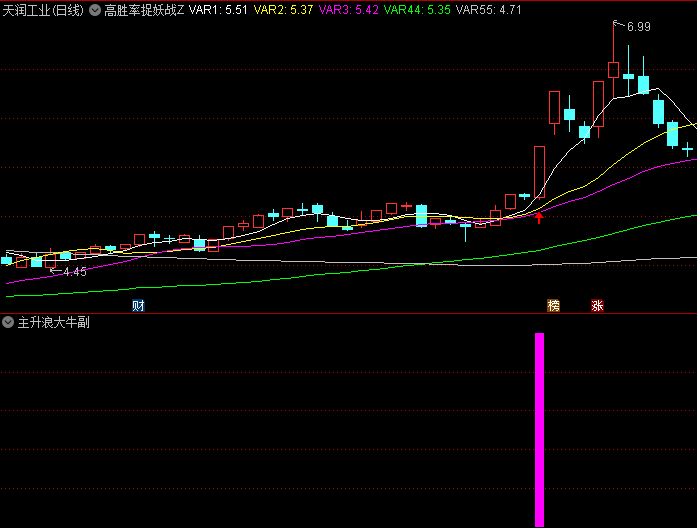697x528 pixels.
Task: Click the 财 financial marker icon
Action: pyautogui.click(x=138, y=306)
